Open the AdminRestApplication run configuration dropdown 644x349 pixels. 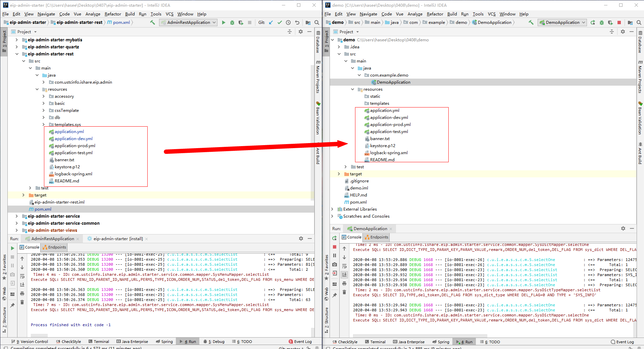[188, 23]
